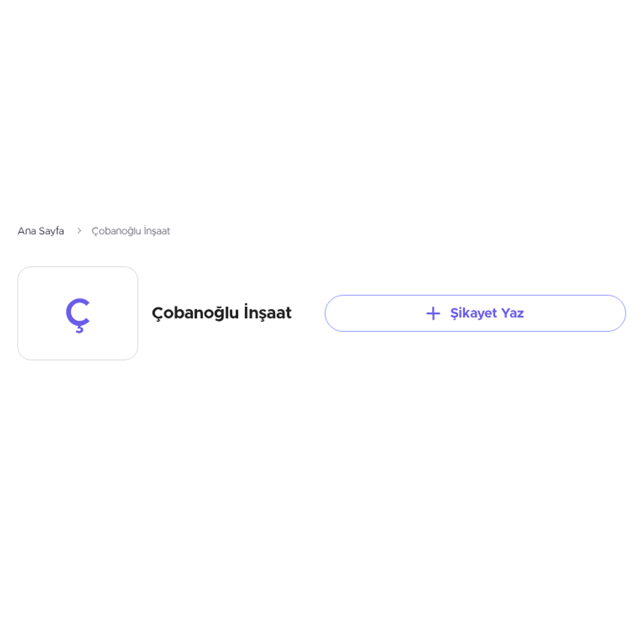644x644 pixels.
Task: Click the plus icon in Şikayet Yaz
Action: point(433,313)
